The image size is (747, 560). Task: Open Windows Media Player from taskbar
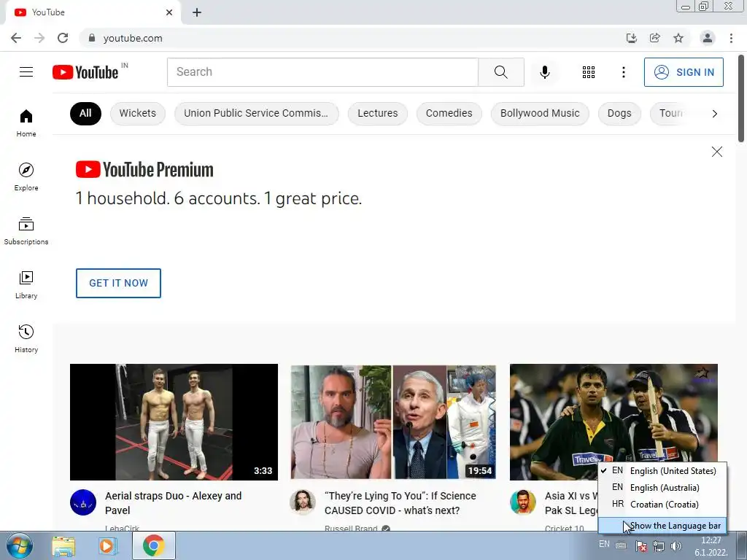tap(107, 546)
